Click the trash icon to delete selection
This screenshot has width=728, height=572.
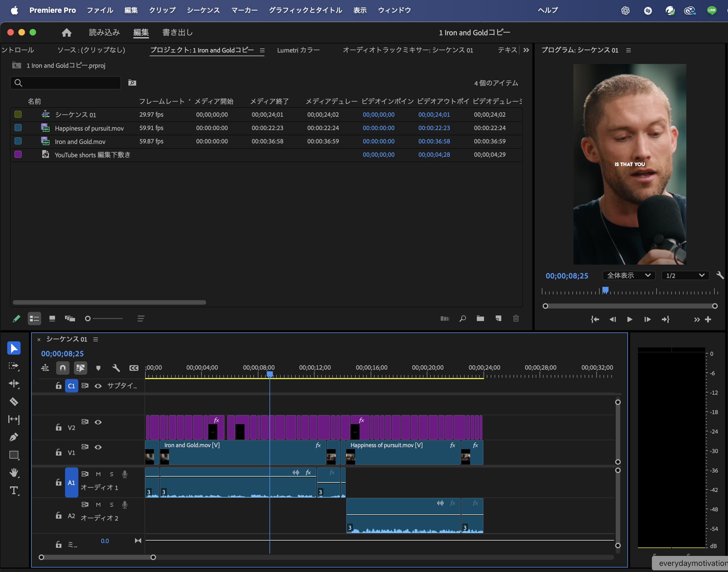tap(516, 319)
